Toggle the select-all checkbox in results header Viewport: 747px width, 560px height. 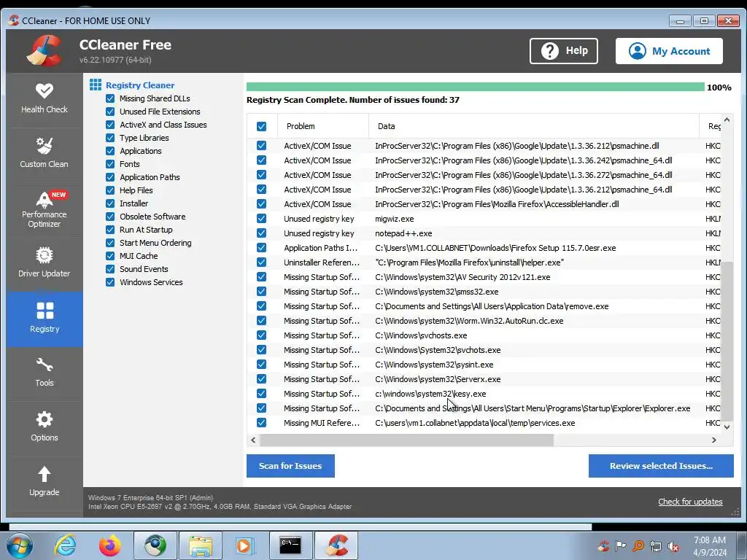(262, 126)
